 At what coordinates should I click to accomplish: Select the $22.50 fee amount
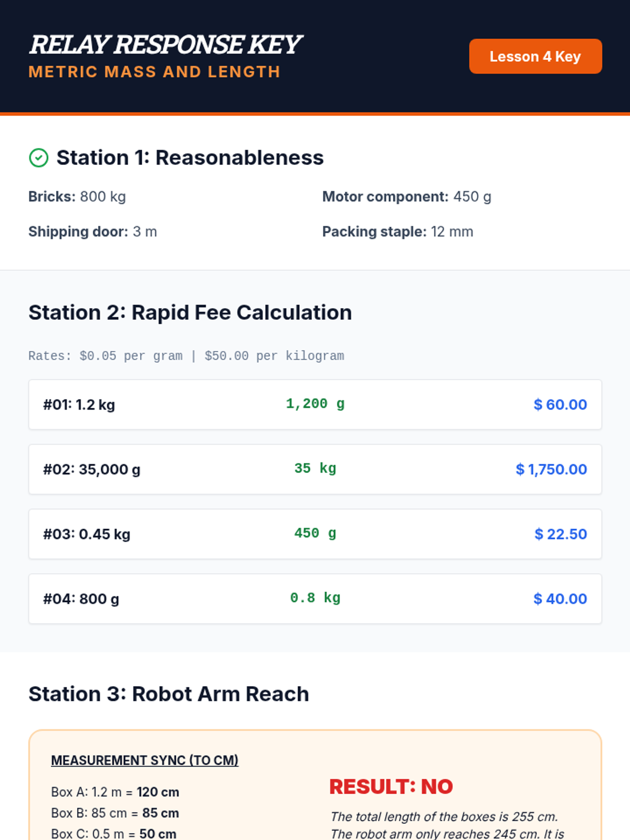coord(560,534)
